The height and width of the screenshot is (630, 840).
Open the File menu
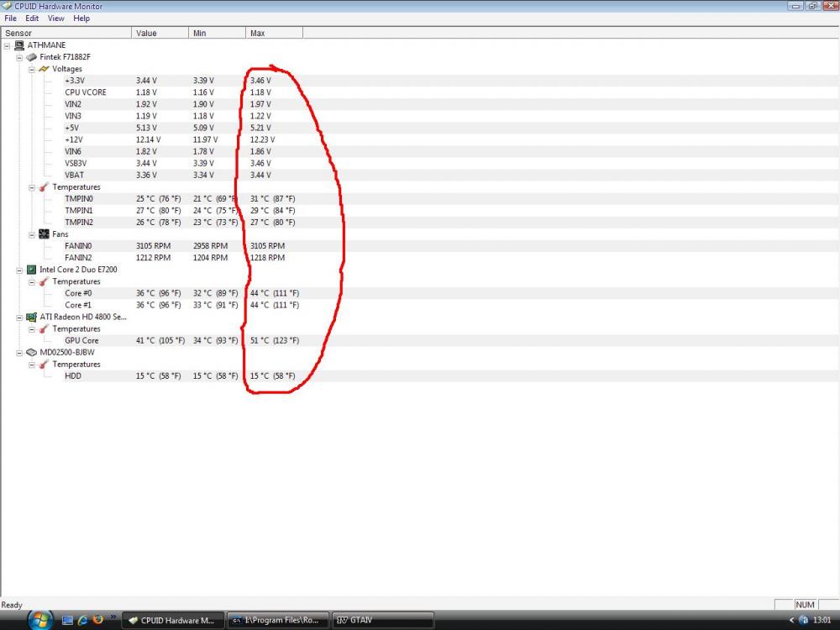[x=10, y=18]
